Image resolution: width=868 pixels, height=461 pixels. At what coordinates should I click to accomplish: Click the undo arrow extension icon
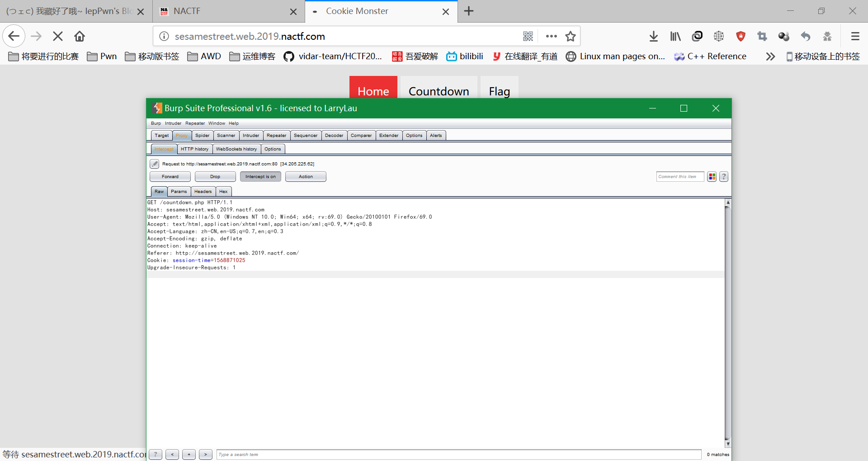tap(806, 36)
